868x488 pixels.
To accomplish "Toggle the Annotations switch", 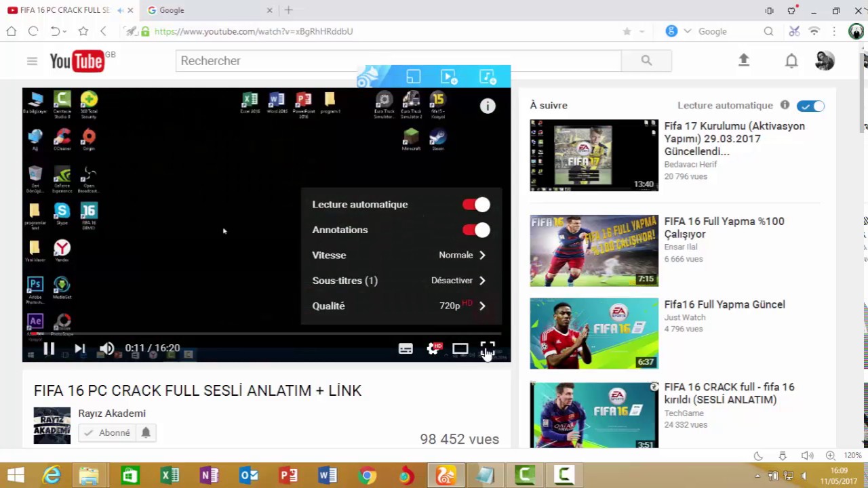I will (x=476, y=230).
